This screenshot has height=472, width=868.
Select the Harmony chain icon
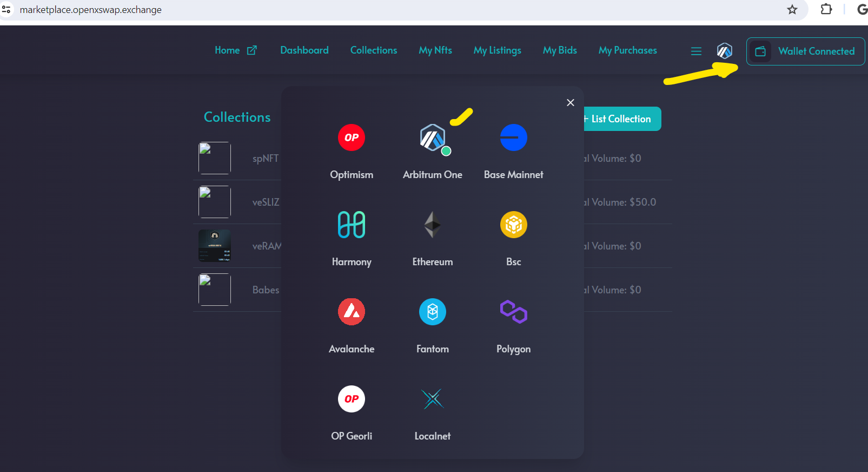pos(352,225)
